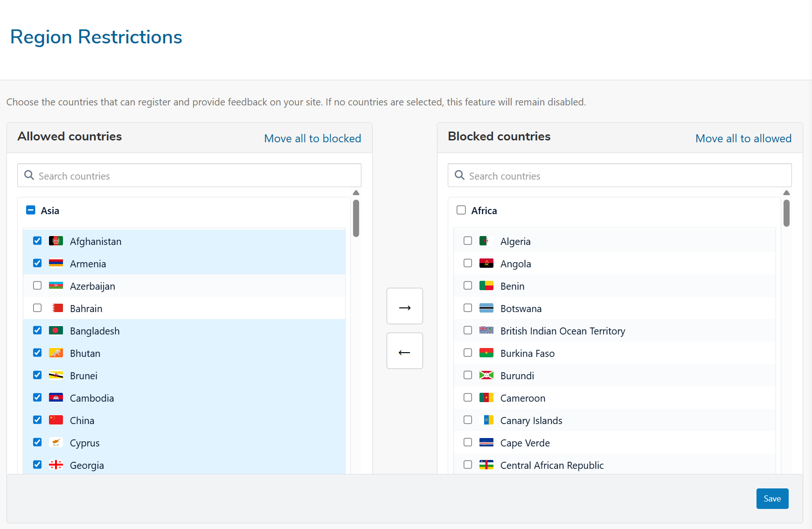812x529 pixels.
Task: Click "Move all to allowed" link
Action: [x=743, y=139]
